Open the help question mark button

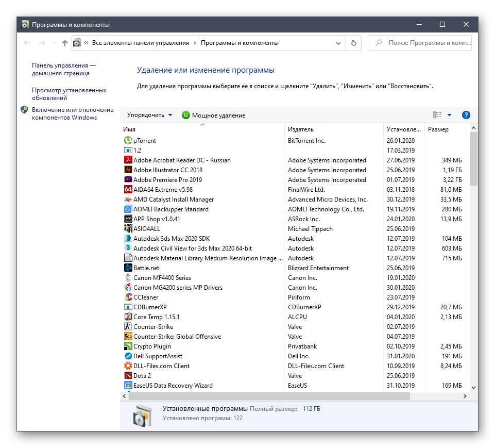click(x=466, y=115)
